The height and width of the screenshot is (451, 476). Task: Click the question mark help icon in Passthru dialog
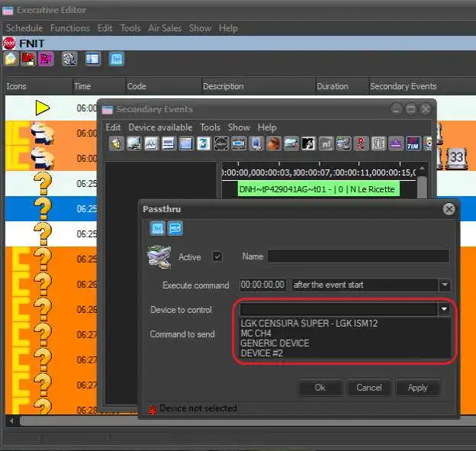coord(175,228)
